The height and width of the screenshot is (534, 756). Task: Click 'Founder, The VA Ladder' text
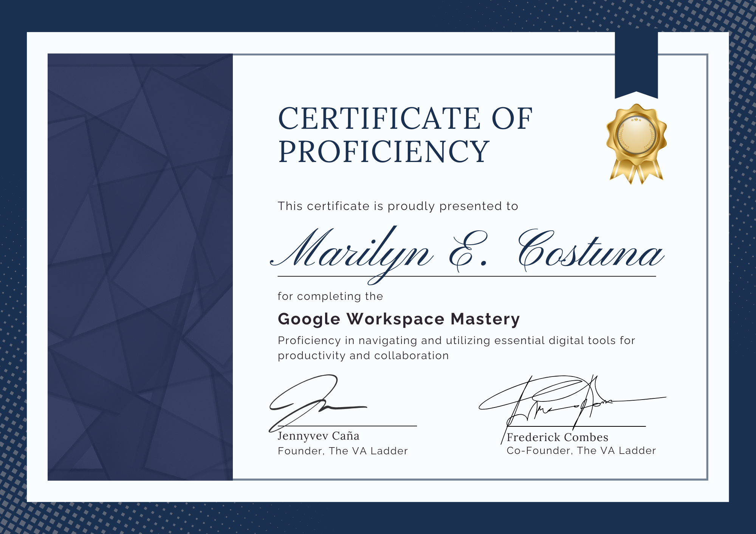pos(342,451)
